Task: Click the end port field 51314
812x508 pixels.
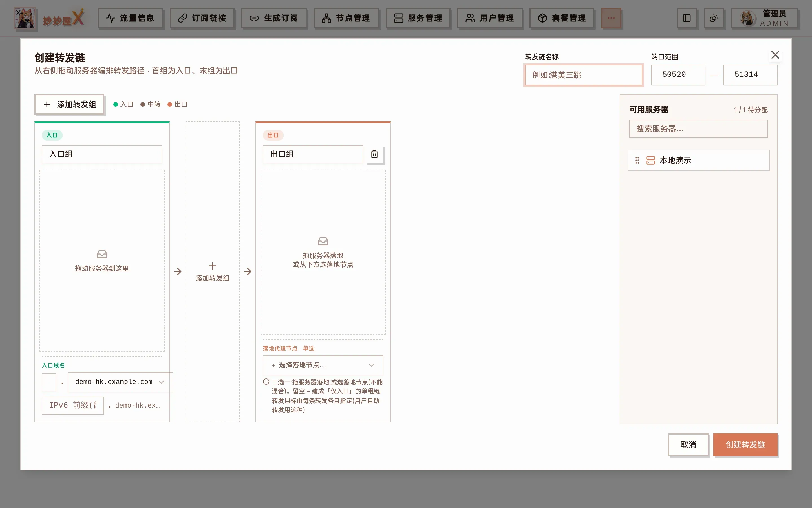Action: (750, 75)
